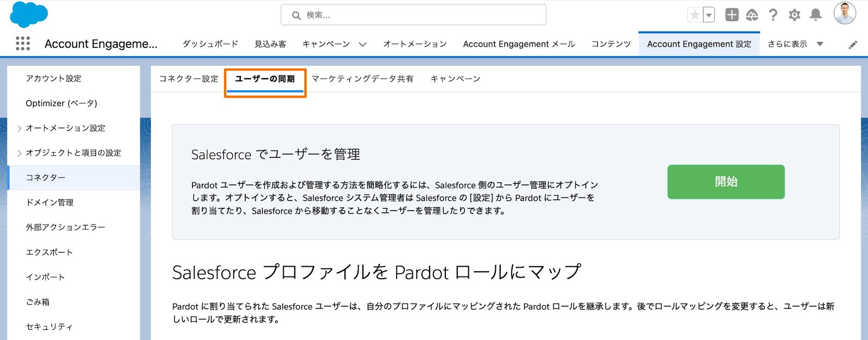Click the Account Engagement app name
This screenshot has height=340, width=868.
click(101, 44)
